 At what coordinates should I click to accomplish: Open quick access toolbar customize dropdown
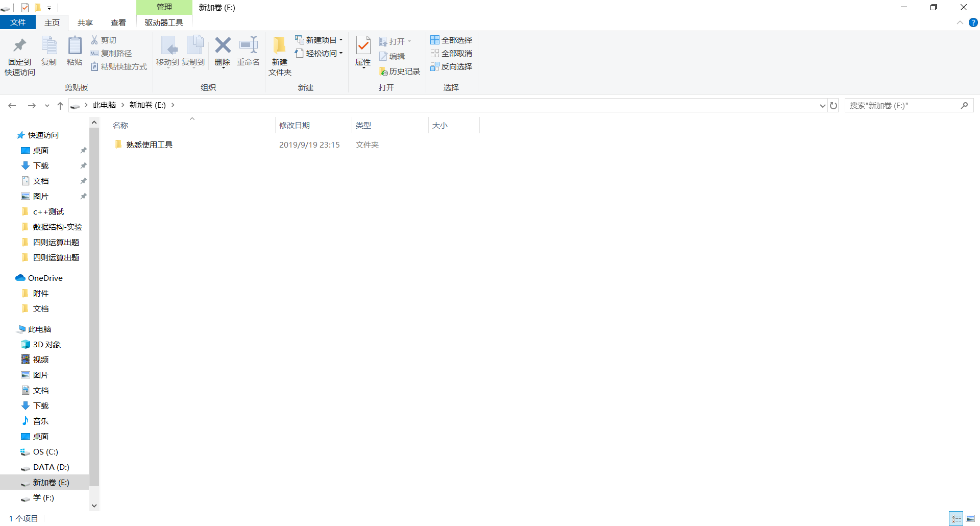coord(49,8)
